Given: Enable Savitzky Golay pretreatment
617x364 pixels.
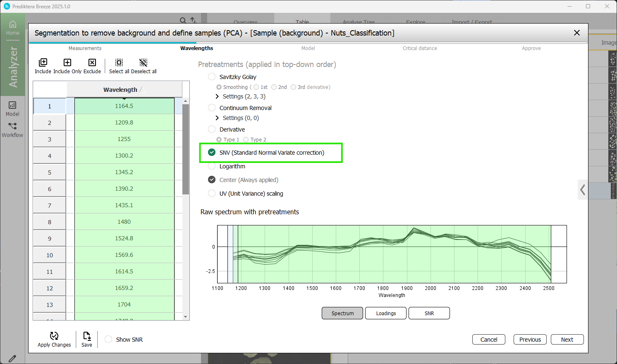Looking at the screenshot, I should (x=212, y=77).
